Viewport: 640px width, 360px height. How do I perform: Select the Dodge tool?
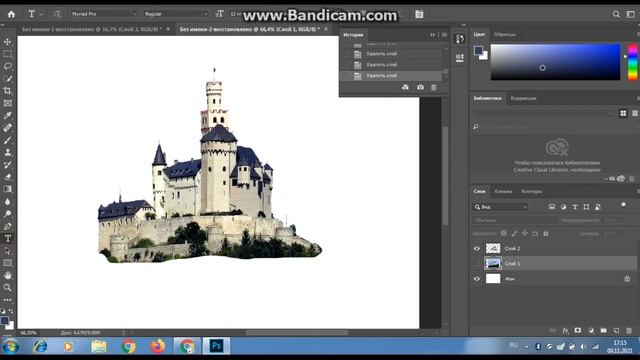tap(7, 213)
